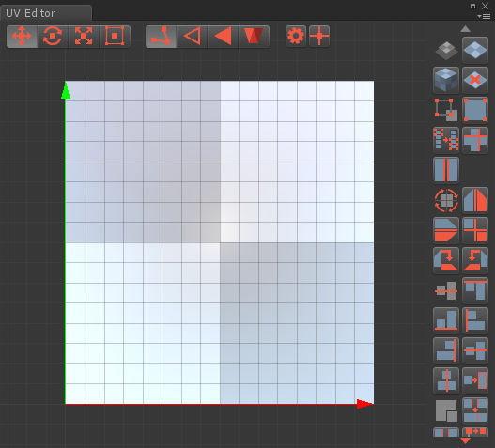Click the red crosshair pivot icon
The width and height of the screenshot is (495, 448).
click(319, 36)
